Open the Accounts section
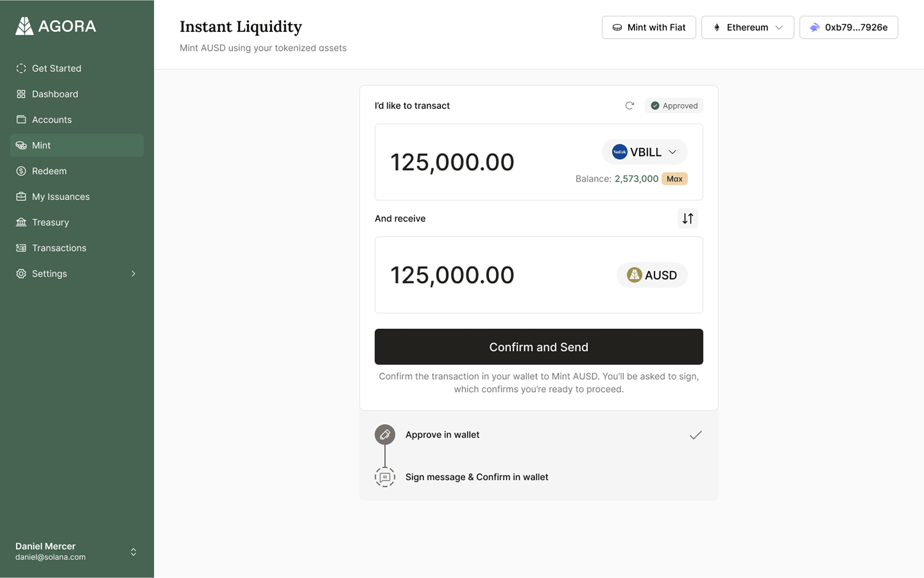Image resolution: width=924 pixels, height=578 pixels. [x=52, y=119]
